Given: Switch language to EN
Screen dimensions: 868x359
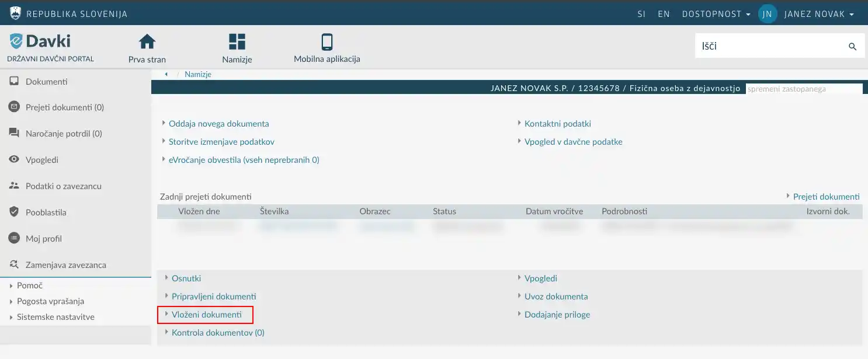Looking at the screenshot, I should tap(664, 14).
